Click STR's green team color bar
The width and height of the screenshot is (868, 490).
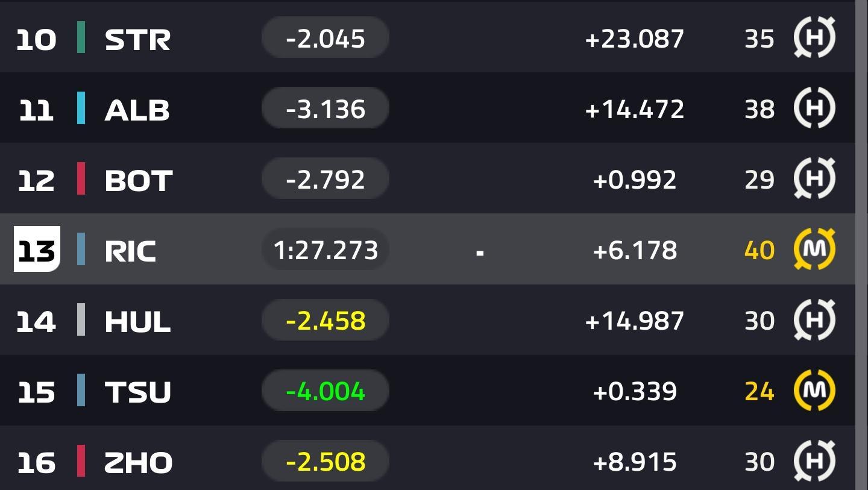81,37
